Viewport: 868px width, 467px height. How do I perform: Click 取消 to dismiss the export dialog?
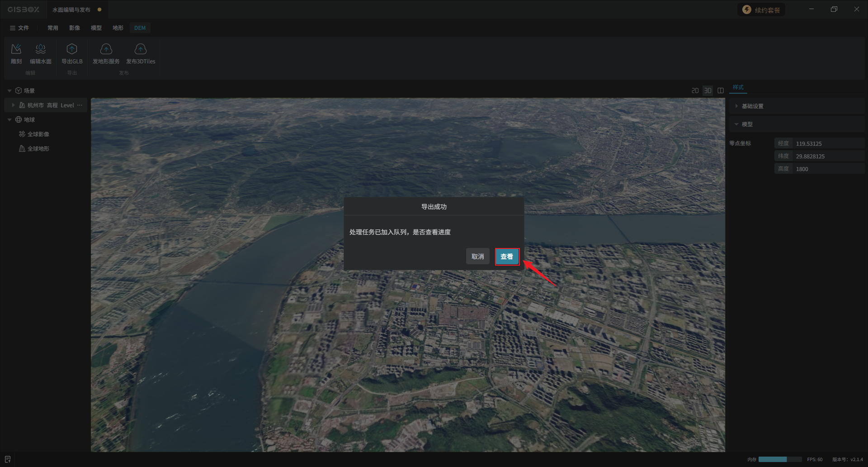(477, 257)
